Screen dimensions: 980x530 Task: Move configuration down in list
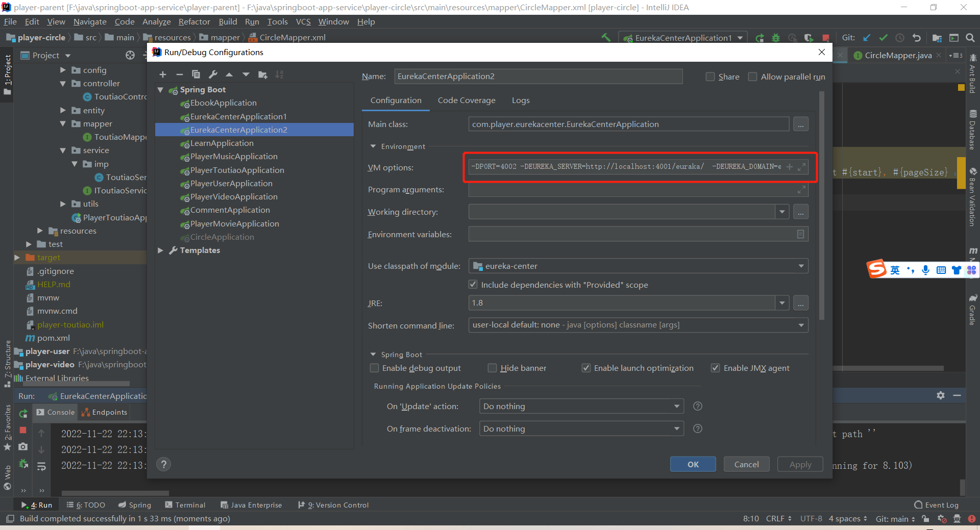coord(246,74)
